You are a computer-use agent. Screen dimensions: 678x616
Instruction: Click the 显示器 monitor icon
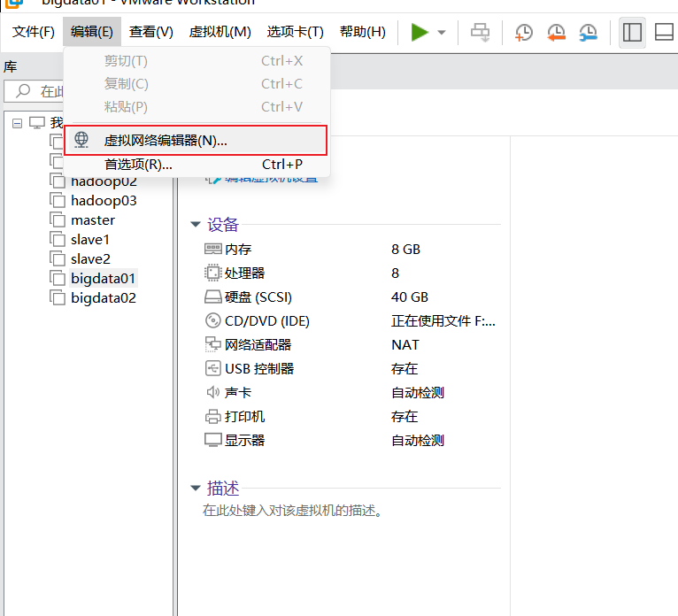[212, 440]
